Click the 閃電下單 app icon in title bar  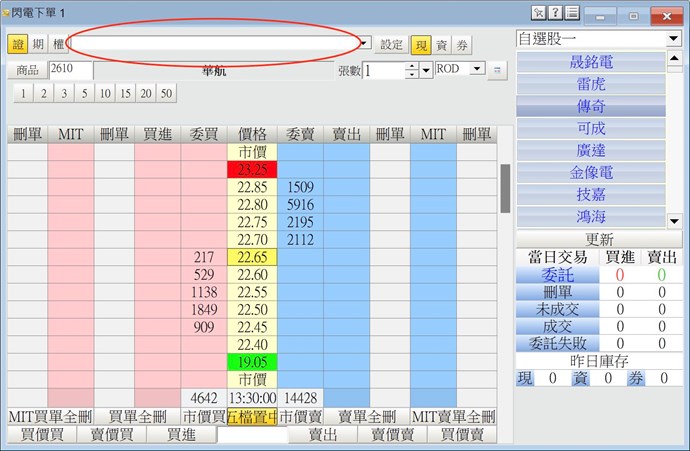tap(6, 12)
